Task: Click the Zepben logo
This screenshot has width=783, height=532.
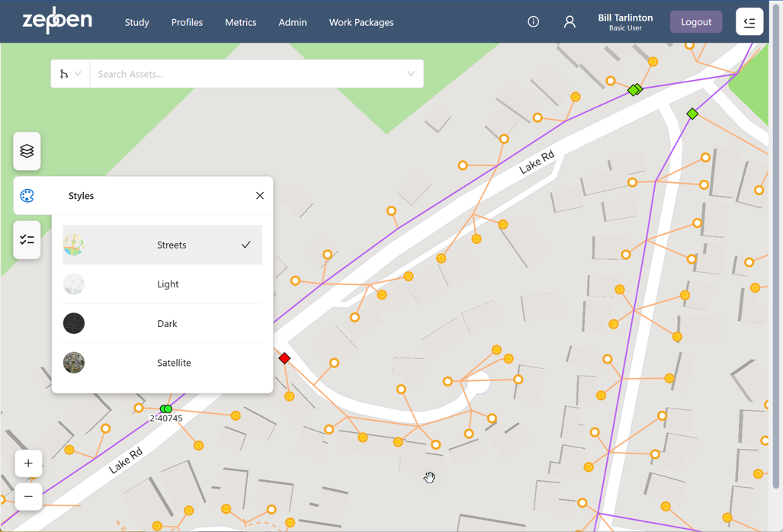Action: click(x=57, y=21)
